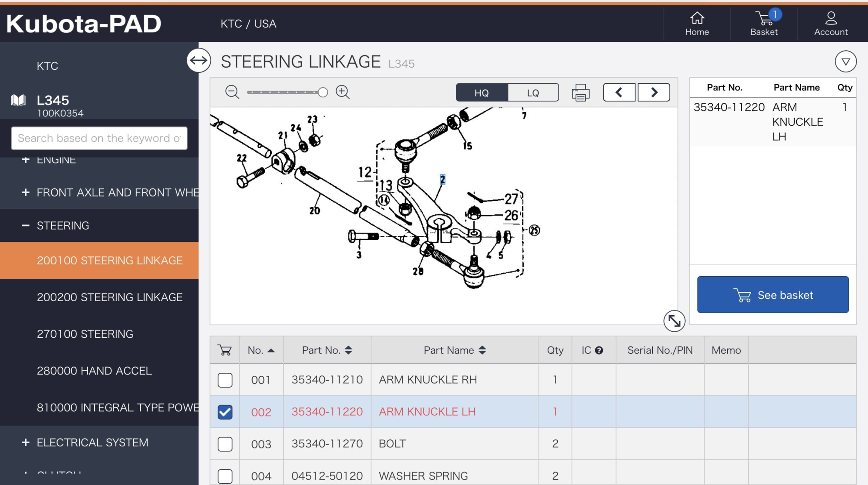The image size is (868, 485).
Task: Expand the diagram to full size
Action: pos(674,321)
